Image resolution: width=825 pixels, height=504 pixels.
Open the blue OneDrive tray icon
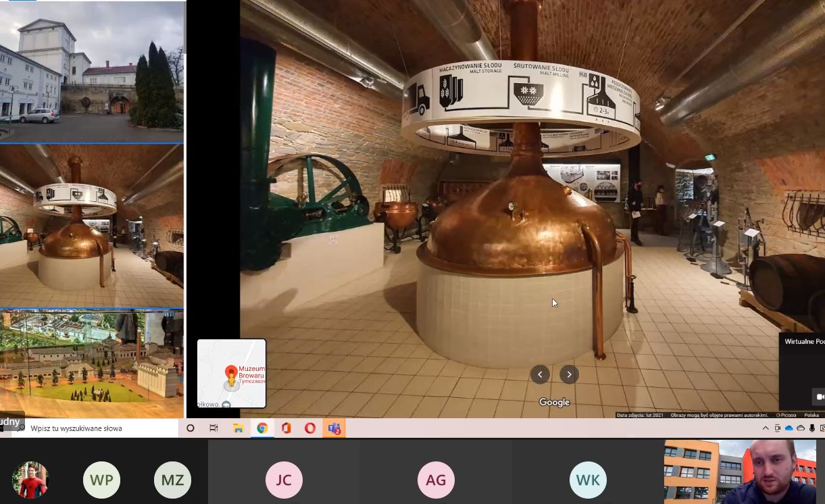789,428
